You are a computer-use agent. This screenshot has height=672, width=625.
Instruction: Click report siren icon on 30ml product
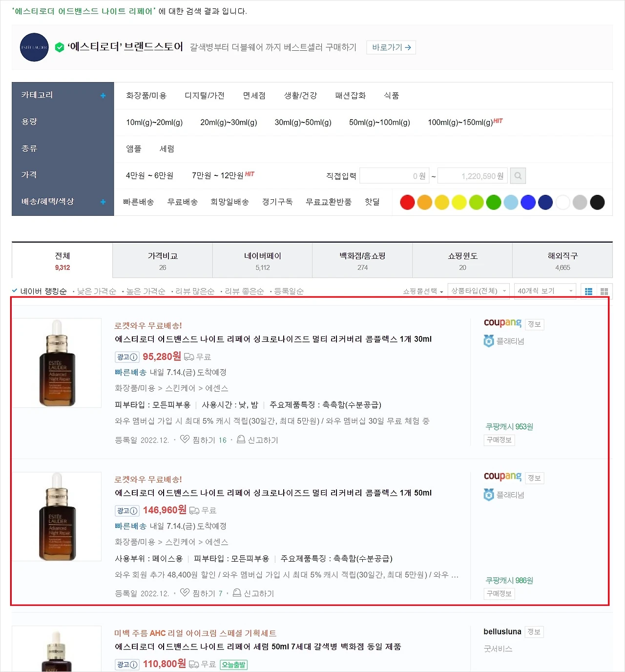pos(241,440)
